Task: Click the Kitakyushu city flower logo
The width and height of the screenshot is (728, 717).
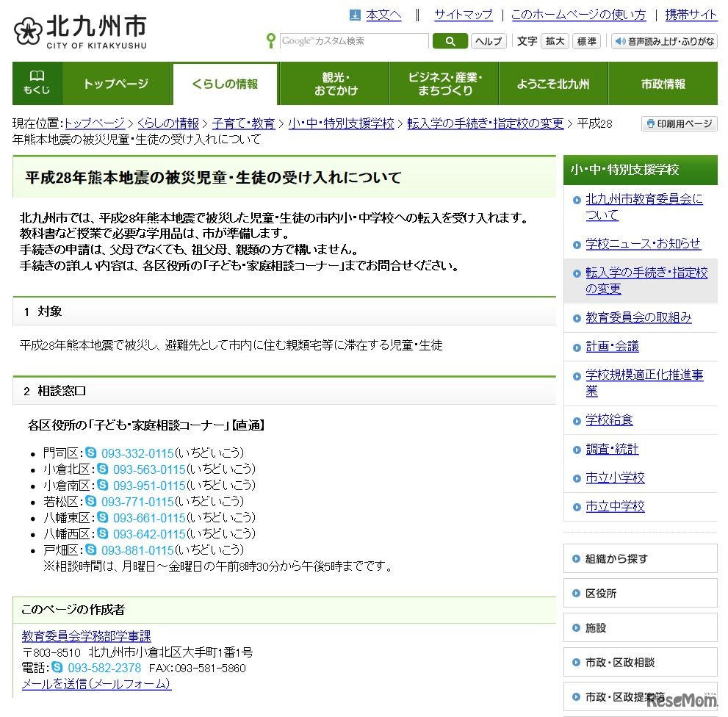Action: coord(28,31)
